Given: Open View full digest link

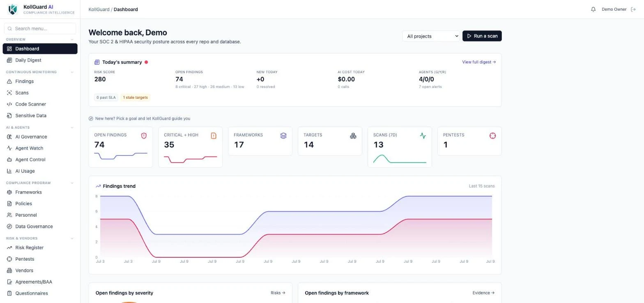Looking at the screenshot, I should (479, 62).
